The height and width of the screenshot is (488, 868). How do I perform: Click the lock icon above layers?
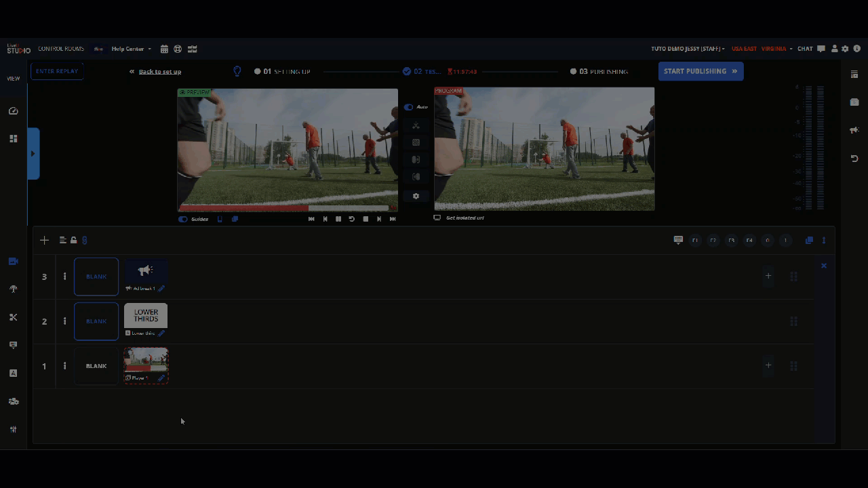coord(74,240)
